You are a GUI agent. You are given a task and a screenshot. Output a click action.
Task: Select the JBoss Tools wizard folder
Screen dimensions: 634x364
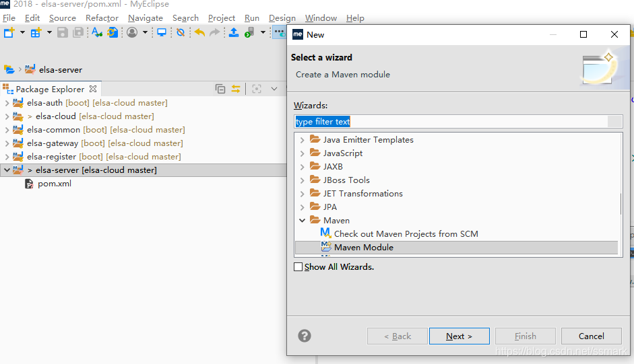[x=346, y=180]
